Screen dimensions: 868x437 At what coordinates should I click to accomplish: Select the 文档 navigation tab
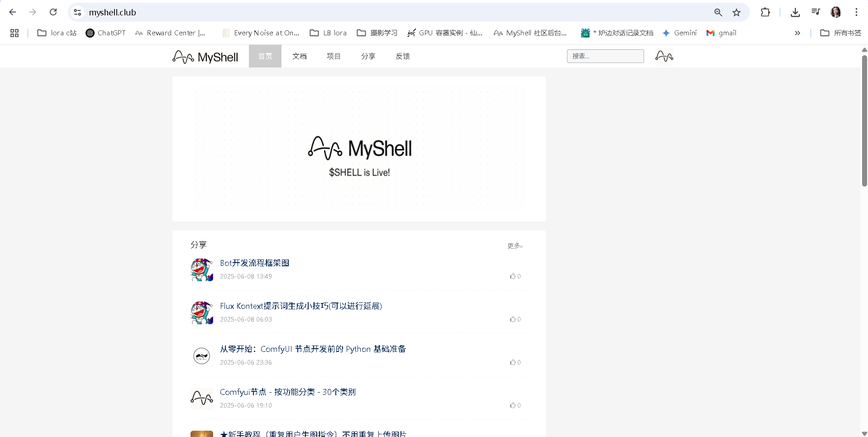(x=300, y=56)
